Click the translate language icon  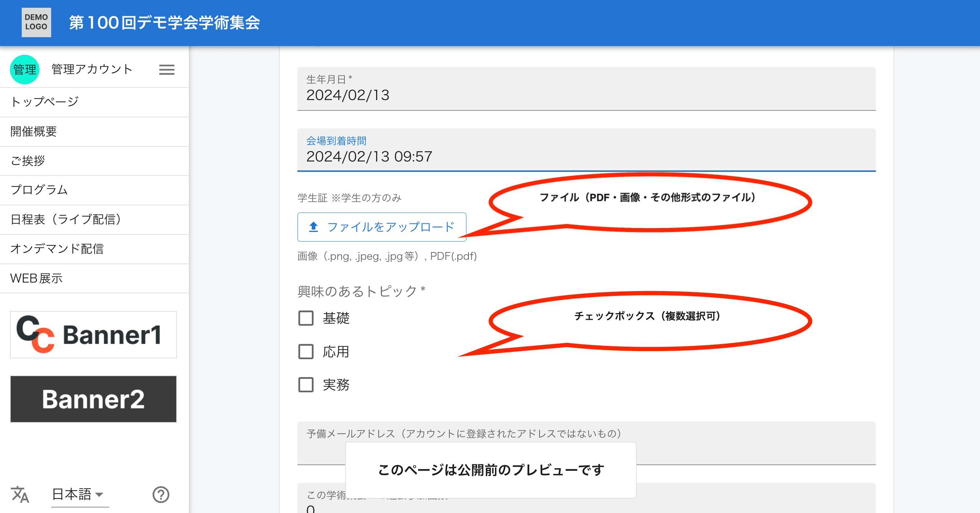coord(20,494)
